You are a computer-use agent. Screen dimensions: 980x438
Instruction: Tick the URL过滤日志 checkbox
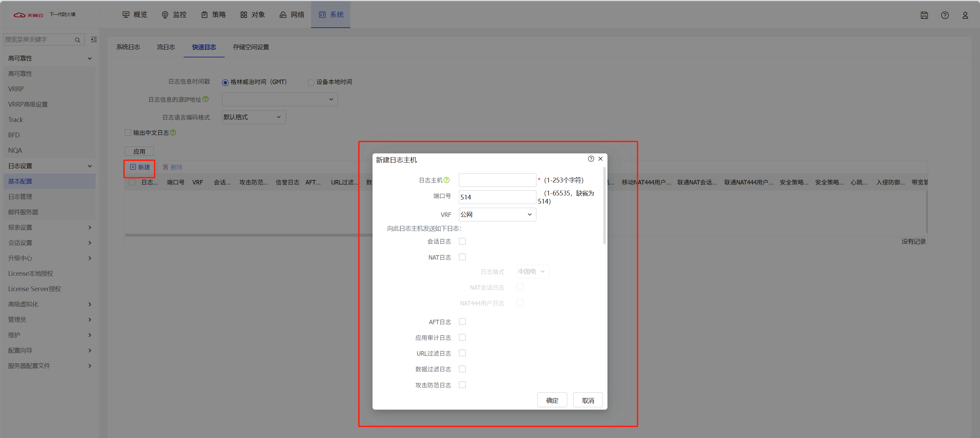coord(462,353)
